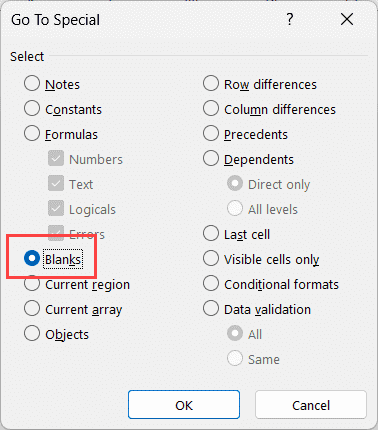Toggle the Text checkbox under Formulas
The image size is (378, 430).
(x=56, y=184)
